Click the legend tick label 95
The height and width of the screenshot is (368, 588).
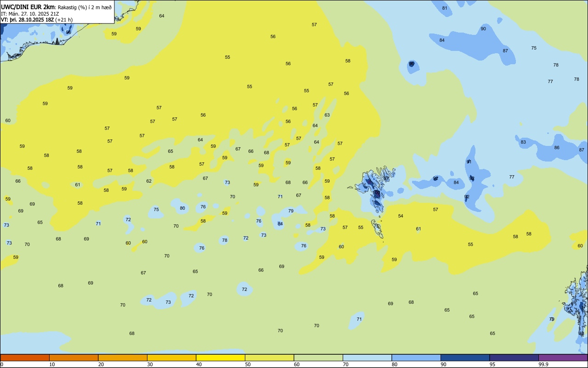coord(492,364)
